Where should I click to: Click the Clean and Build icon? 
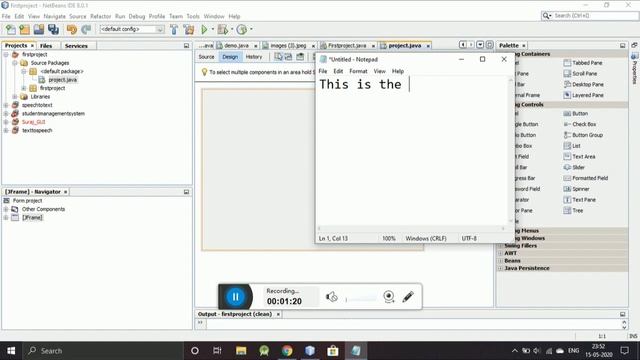point(189,29)
